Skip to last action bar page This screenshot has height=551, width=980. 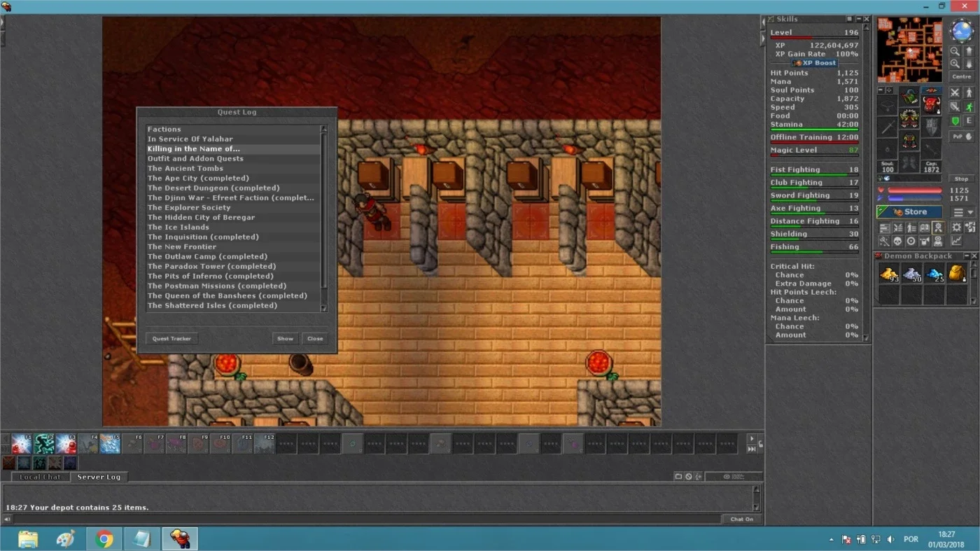pos(752,449)
